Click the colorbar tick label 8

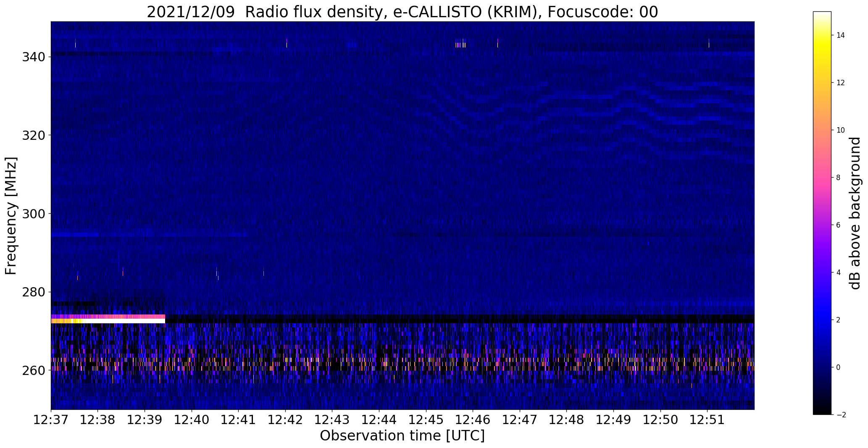(839, 178)
